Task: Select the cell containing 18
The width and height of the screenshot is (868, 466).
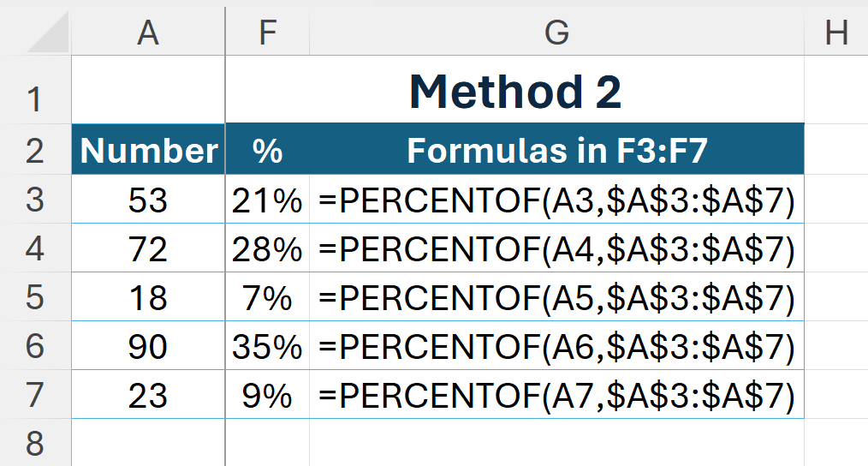Action: pos(148,296)
